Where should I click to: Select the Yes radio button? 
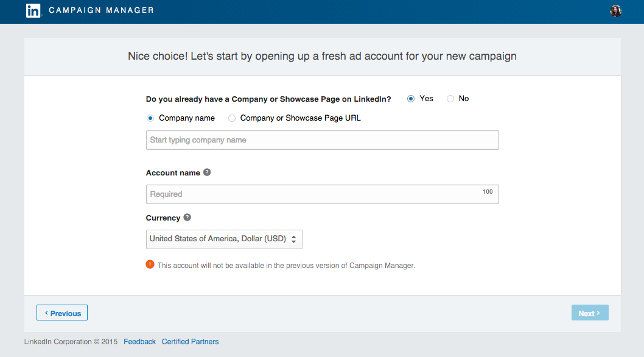coord(411,99)
